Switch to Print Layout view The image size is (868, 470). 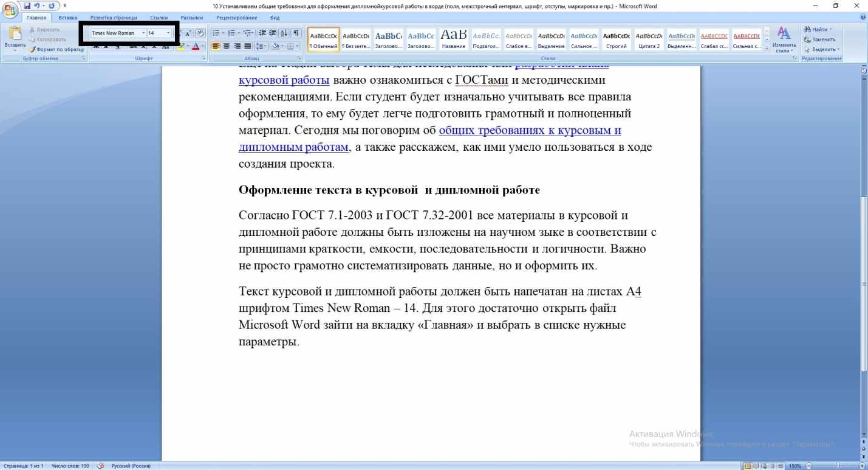click(748, 466)
